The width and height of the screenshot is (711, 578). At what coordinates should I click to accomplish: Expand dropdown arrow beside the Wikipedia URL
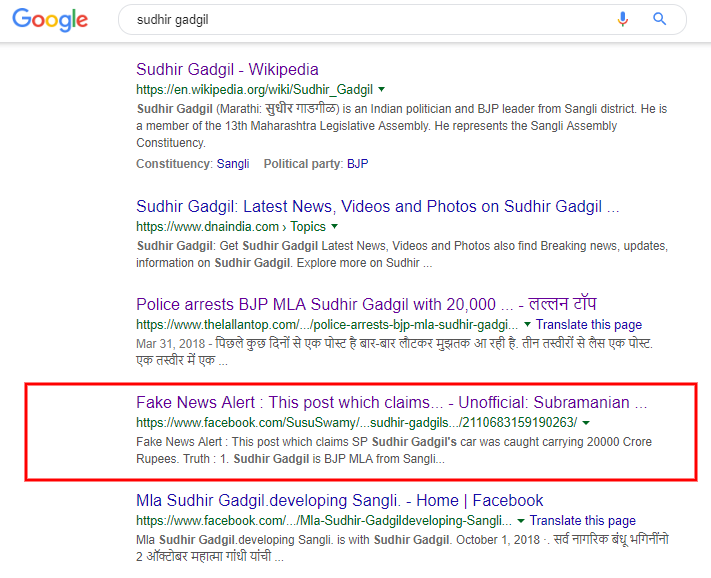382,89
